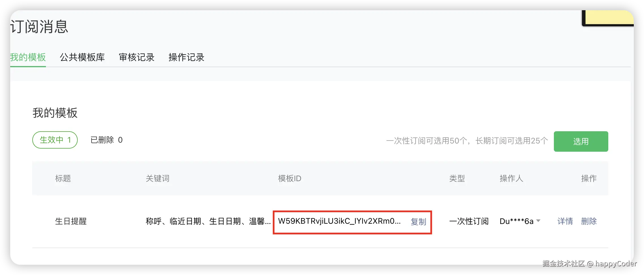Switch to the 我的模板 tab

(28, 57)
